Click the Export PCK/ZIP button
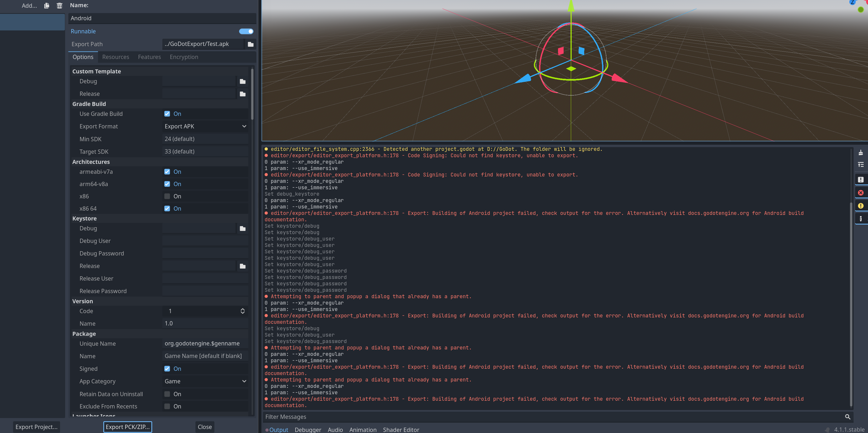 click(x=127, y=427)
